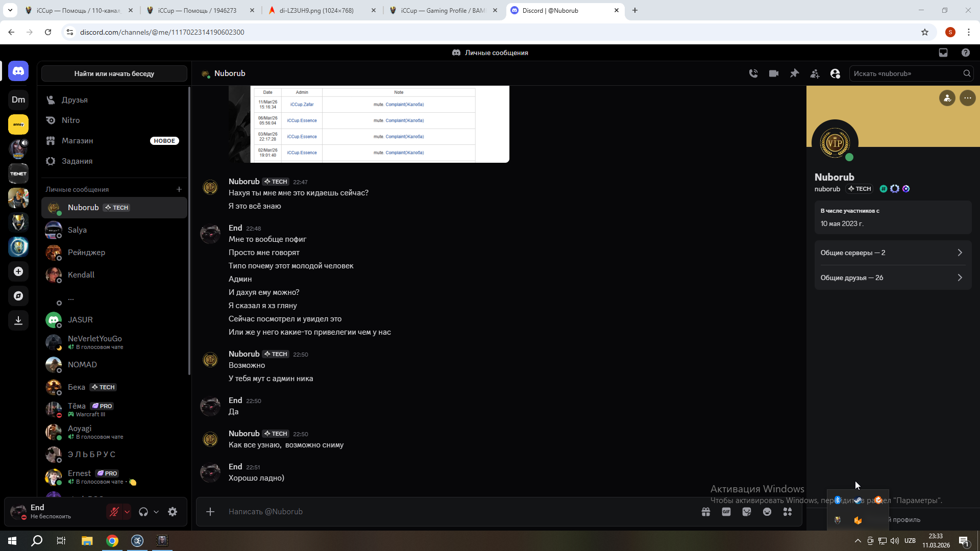Open the emoji picker
Image resolution: width=980 pixels, height=551 pixels.
pyautogui.click(x=767, y=512)
